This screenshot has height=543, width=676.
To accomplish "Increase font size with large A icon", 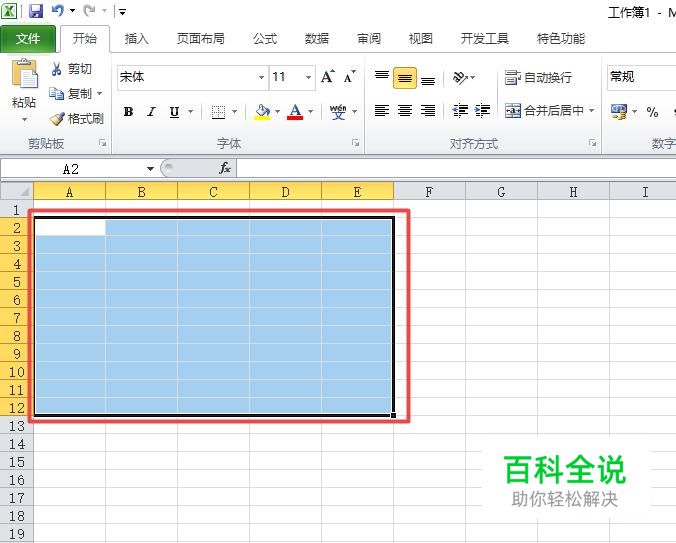I will click(x=328, y=77).
